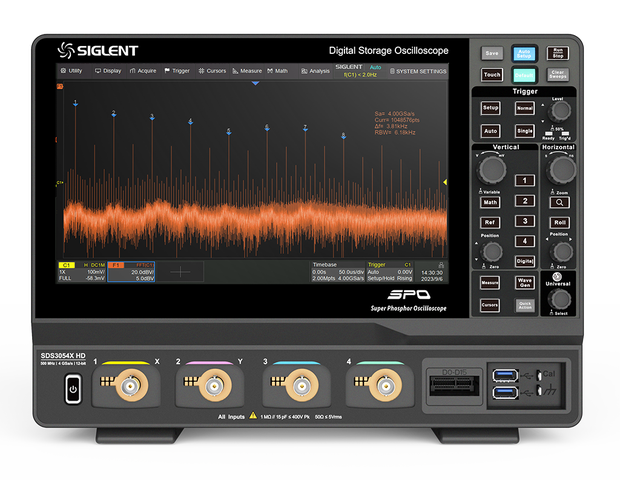Open the Acquire menu on the screen
Viewport: 620px width, 480px height.
(x=143, y=71)
